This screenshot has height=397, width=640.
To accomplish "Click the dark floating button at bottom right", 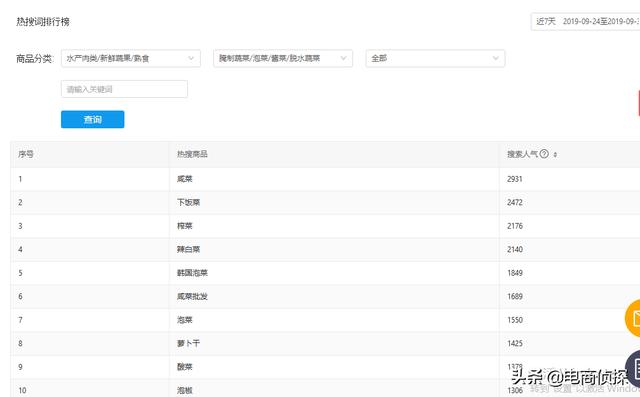I will pos(633,368).
